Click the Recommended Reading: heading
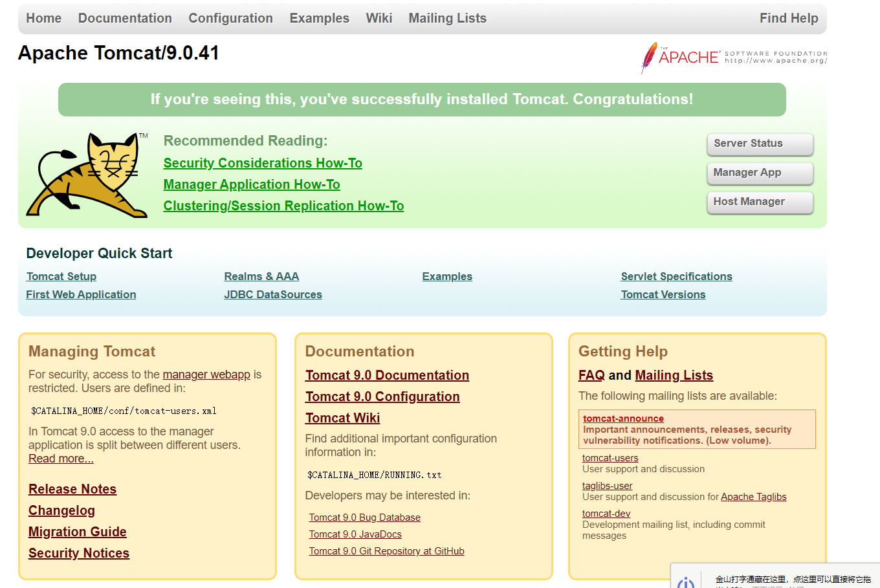Image resolution: width=880 pixels, height=588 pixels. tap(245, 141)
